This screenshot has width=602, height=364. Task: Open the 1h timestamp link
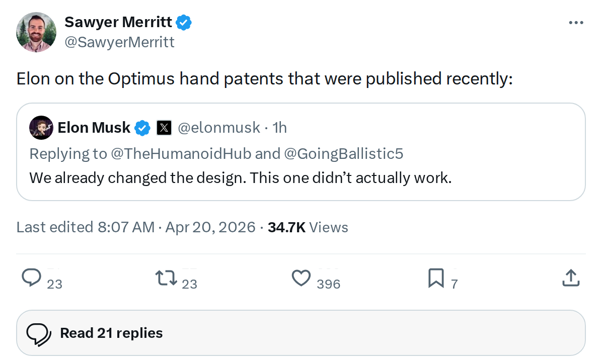point(279,128)
